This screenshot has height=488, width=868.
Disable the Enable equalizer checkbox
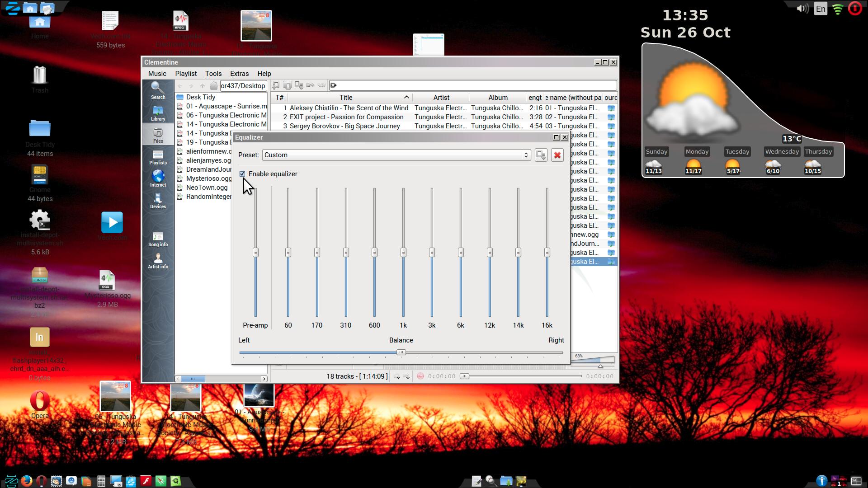tap(242, 174)
